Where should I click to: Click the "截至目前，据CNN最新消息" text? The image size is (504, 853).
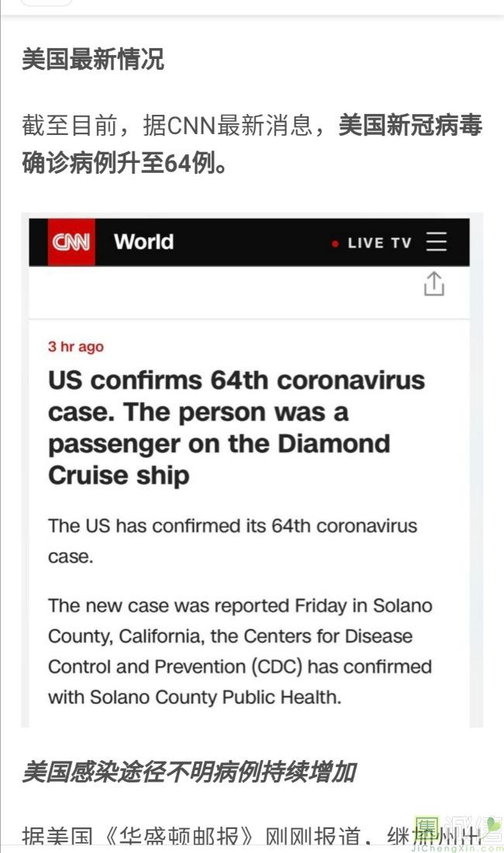(177, 126)
